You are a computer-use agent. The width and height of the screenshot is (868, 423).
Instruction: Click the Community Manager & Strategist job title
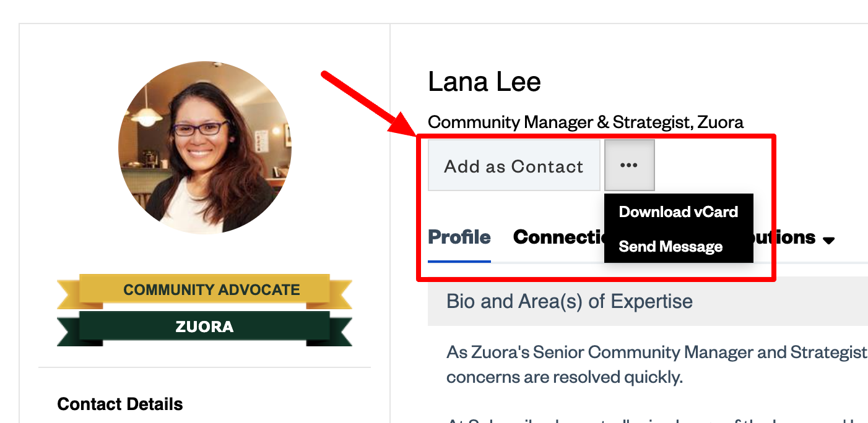[x=585, y=122]
